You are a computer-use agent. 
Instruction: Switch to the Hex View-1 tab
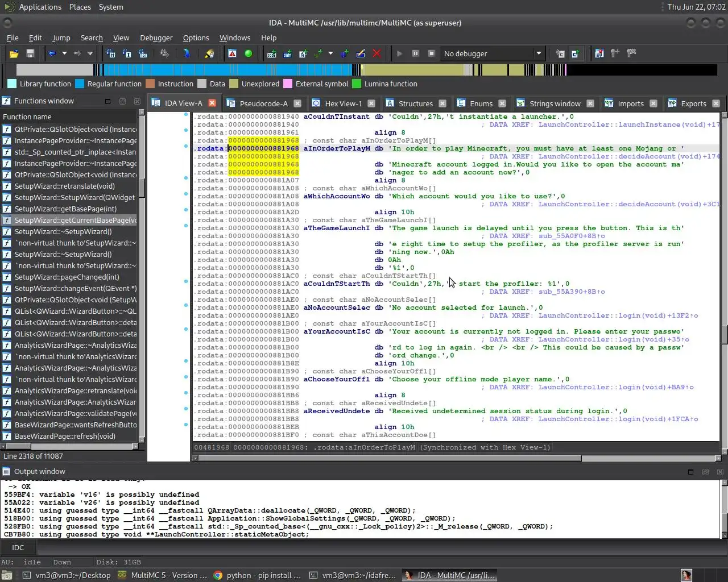click(343, 103)
